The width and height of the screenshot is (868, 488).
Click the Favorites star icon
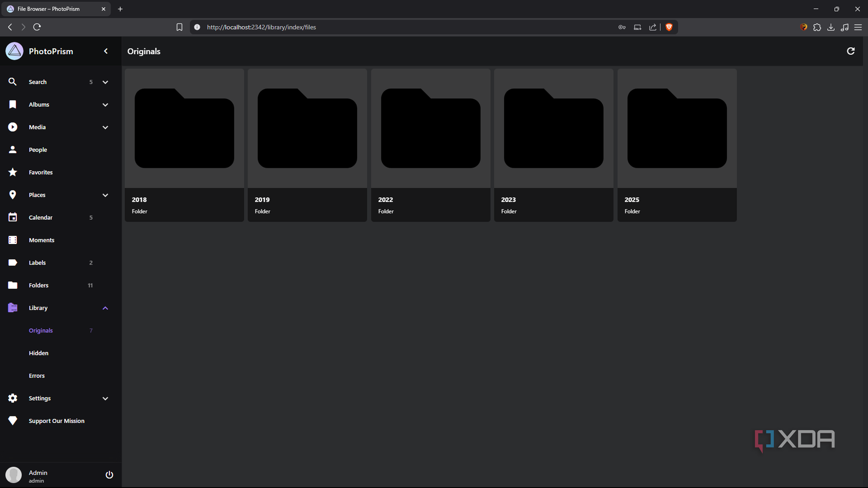point(13,172)
